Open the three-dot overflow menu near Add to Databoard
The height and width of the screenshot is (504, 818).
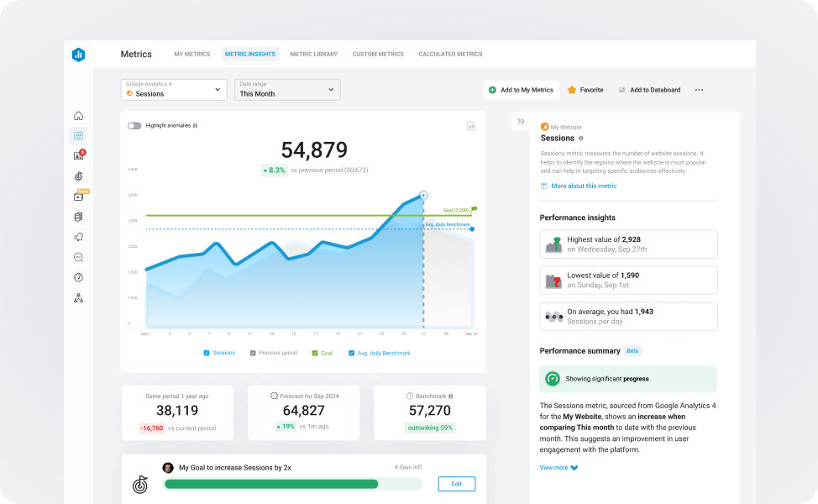(699, 90)
